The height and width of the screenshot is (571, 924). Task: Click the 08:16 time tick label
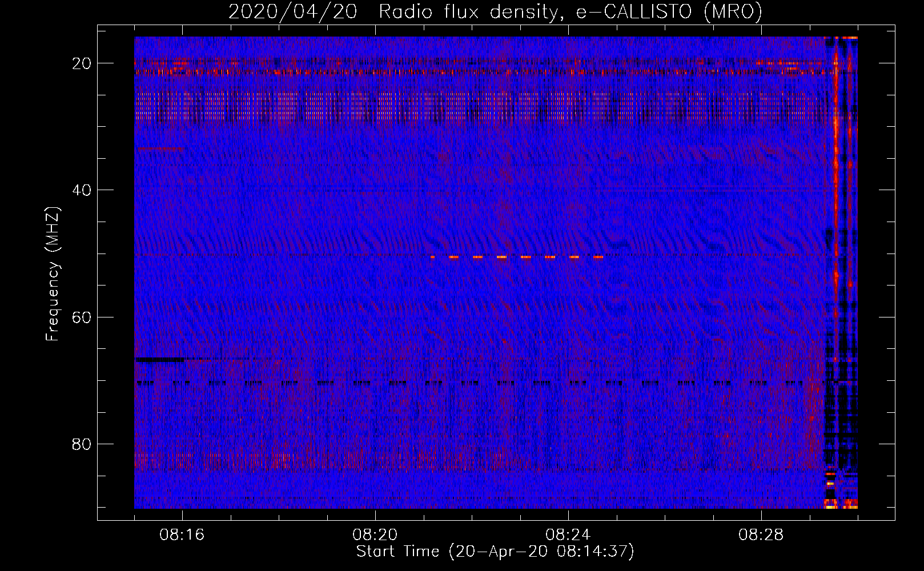(182, 535)
